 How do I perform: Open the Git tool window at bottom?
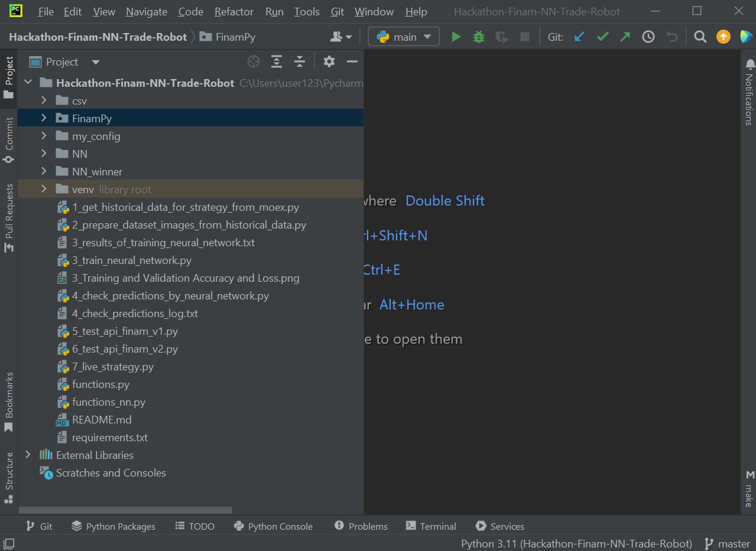(39, 526)
